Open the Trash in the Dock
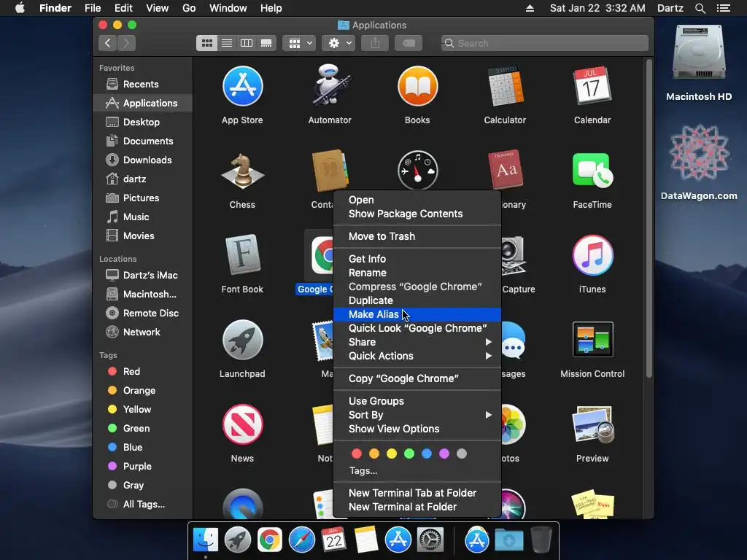 coord(541,540)
